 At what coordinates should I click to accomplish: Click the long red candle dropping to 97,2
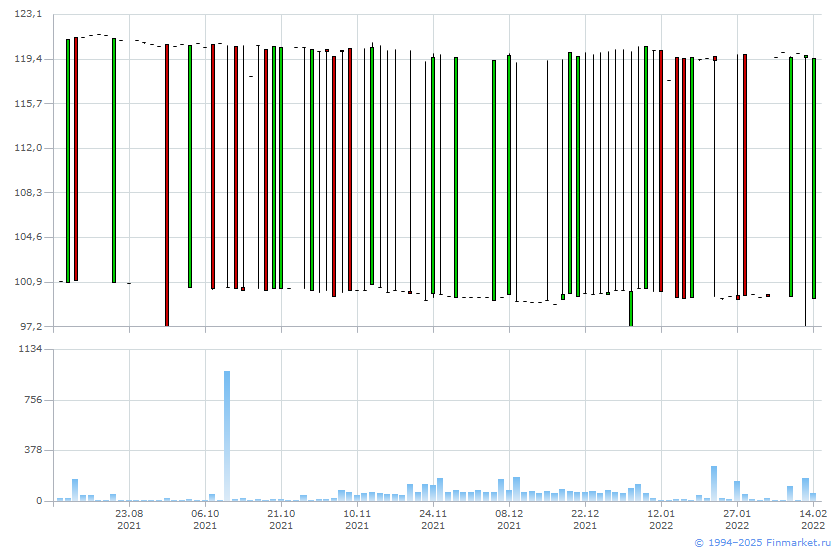pyautogui.click(x=167, y=185)
